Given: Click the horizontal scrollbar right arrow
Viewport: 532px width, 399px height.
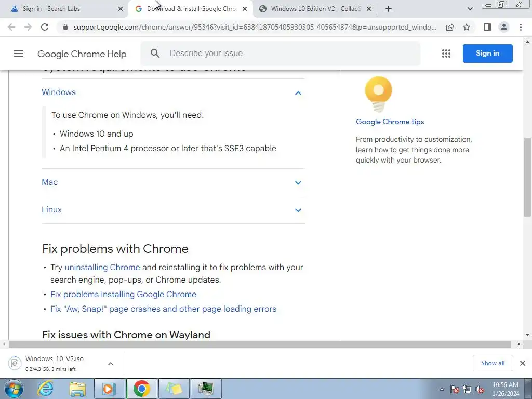Looking at the screenshot, I should (518, 344).
